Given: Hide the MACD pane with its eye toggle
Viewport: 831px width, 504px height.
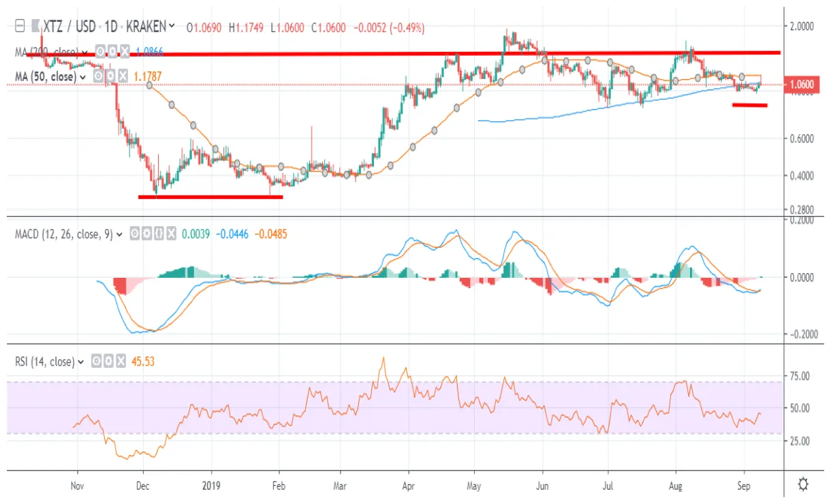Looking at the screenshot, I should [x=134, y=234].
